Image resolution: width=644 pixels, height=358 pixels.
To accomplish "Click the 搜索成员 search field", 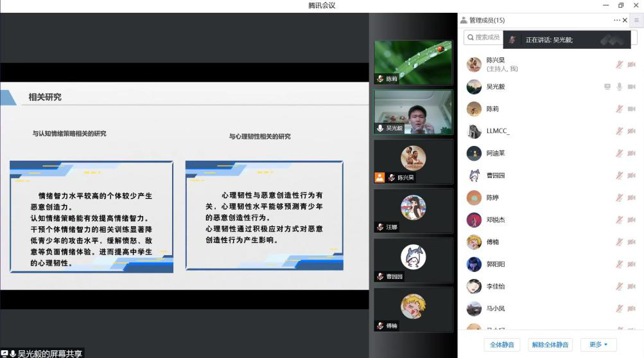I will [483, 38].
